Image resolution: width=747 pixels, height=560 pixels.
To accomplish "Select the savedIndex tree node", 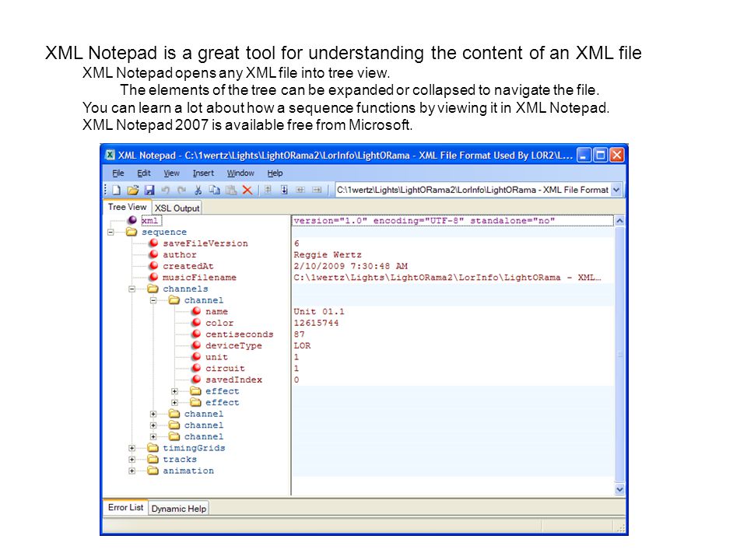I will 234,380.
